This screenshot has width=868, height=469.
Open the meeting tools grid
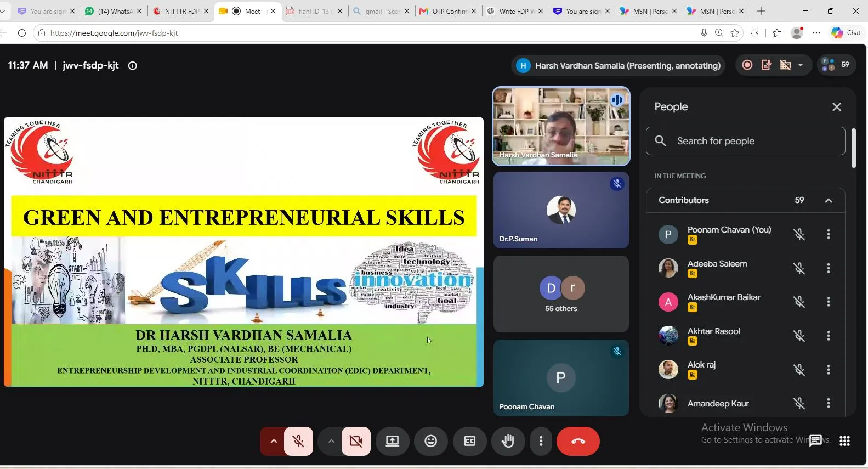tap(844, 441)
